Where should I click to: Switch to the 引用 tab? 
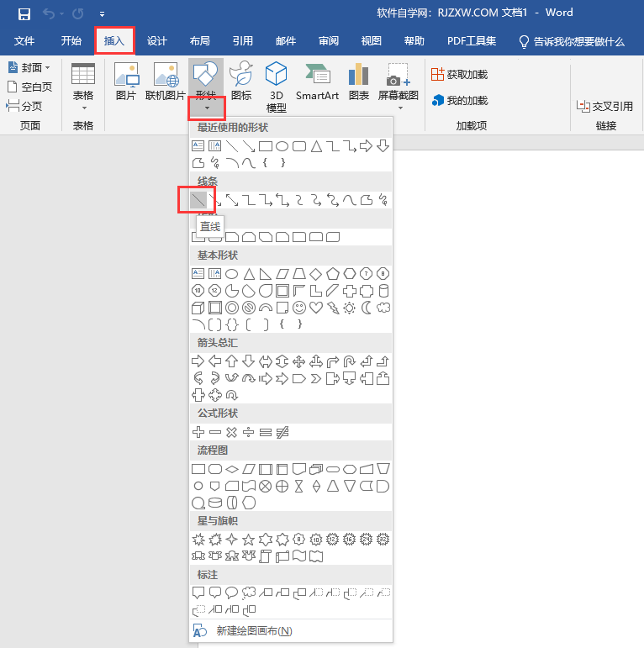[x=243, y=41]
